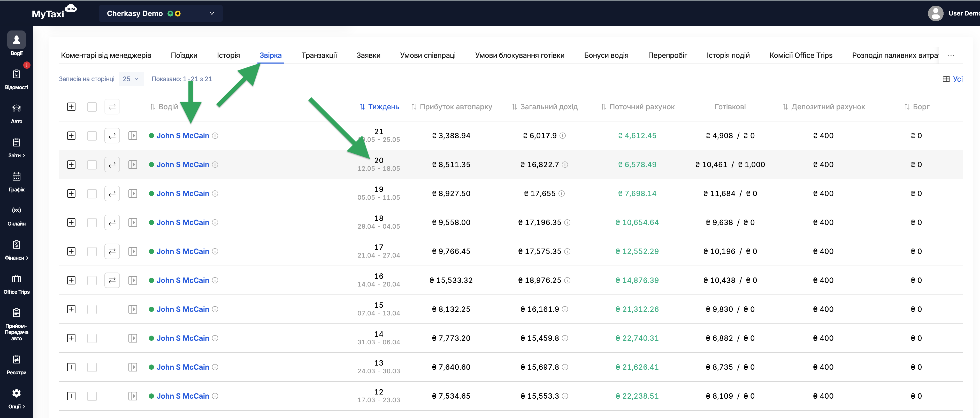Expand the week 21 row details
This screenshot has height=418, width=980.
[x=71, y=136]
